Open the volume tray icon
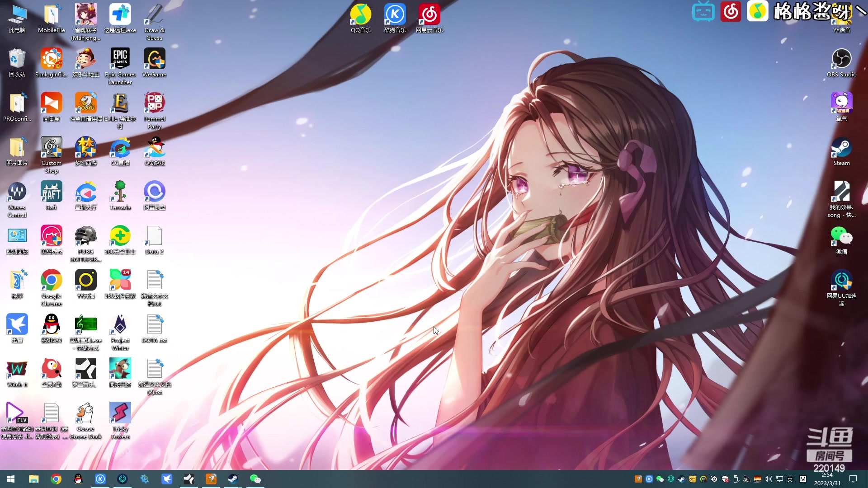 [768, 479]
